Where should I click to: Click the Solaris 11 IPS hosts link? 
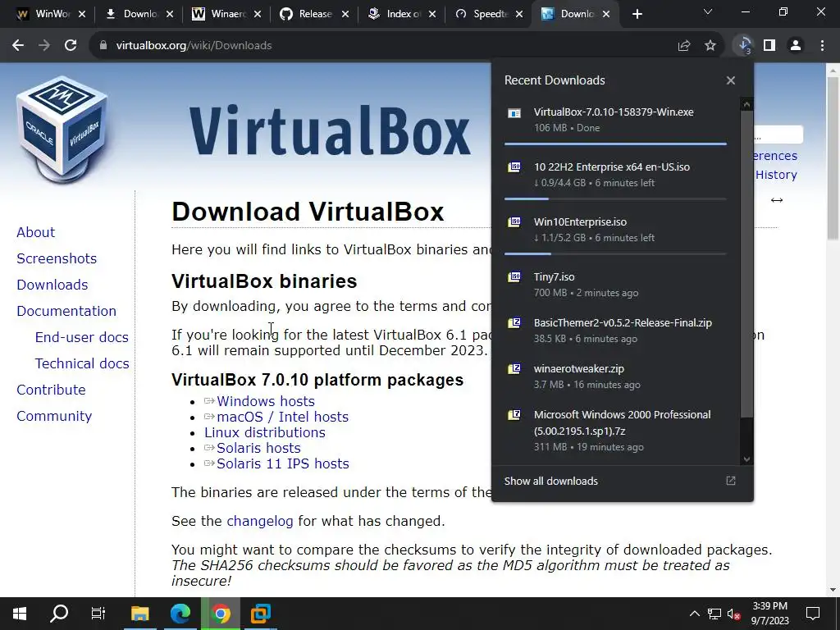coord(283,463)
